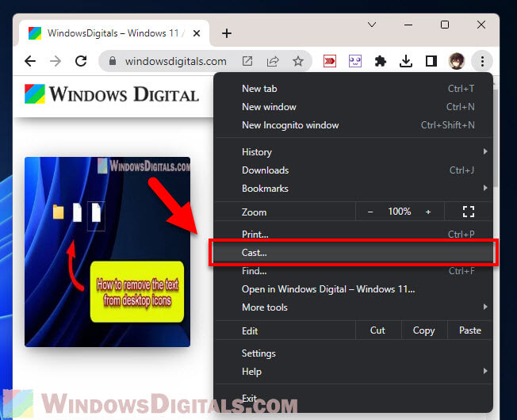
Task: Select the WindowsDigitals browser tab
Action: tap(114, 33)
